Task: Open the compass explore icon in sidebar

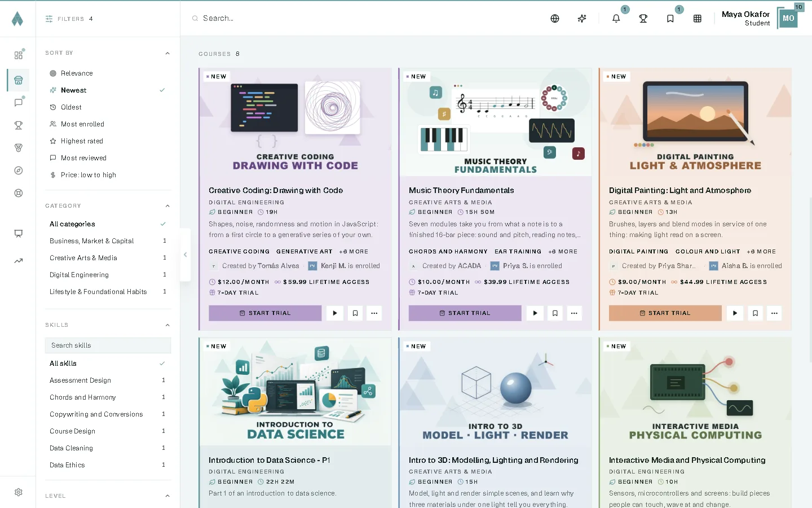Action: click(19, 170)
